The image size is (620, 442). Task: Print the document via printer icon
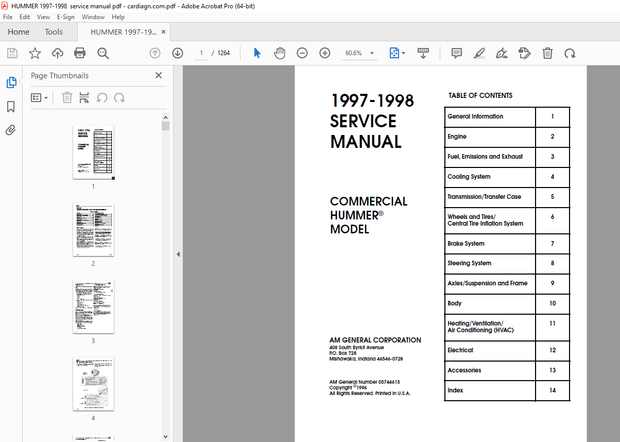tap(80, 53)
